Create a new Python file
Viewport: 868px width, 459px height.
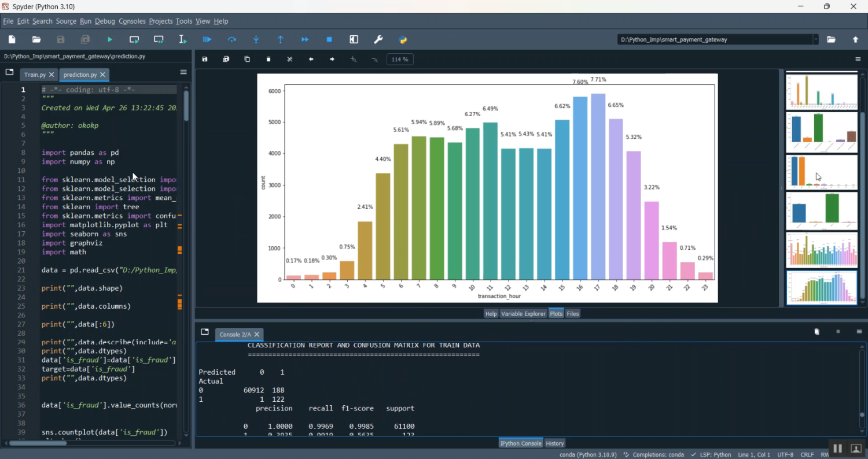(x=11, y=39)
